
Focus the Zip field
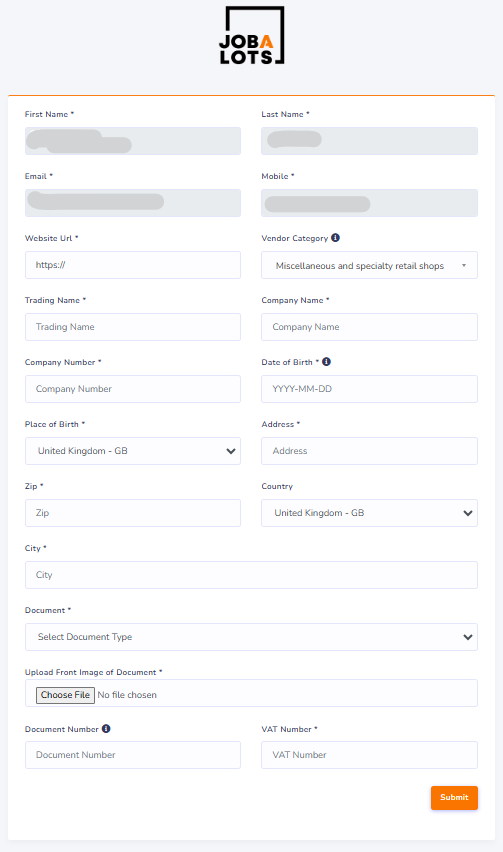coord(133,513)
